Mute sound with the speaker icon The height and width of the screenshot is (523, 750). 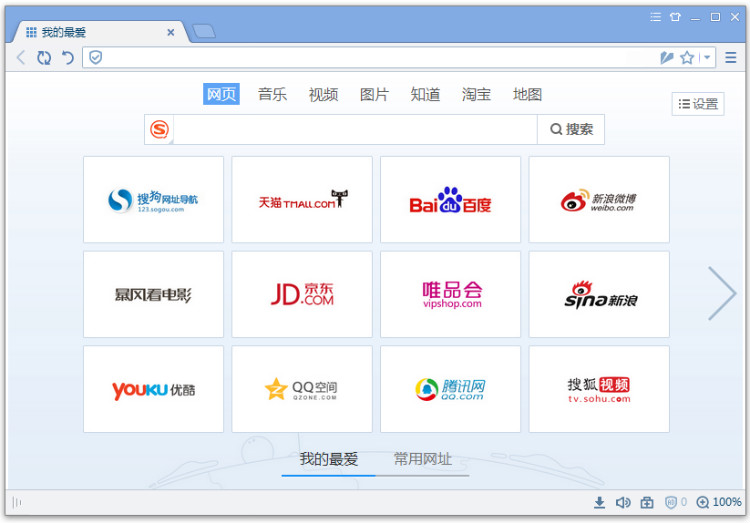click(x=623, y=502)
